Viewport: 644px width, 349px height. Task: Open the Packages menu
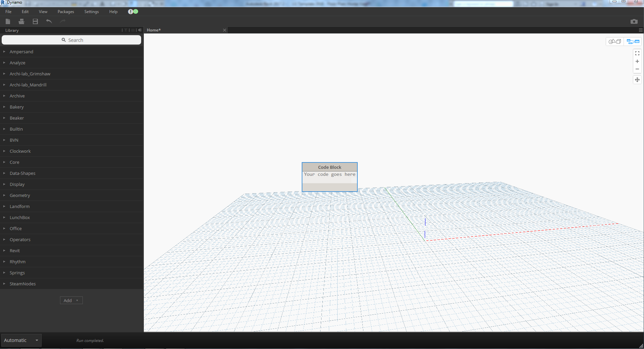pos(65,11)
